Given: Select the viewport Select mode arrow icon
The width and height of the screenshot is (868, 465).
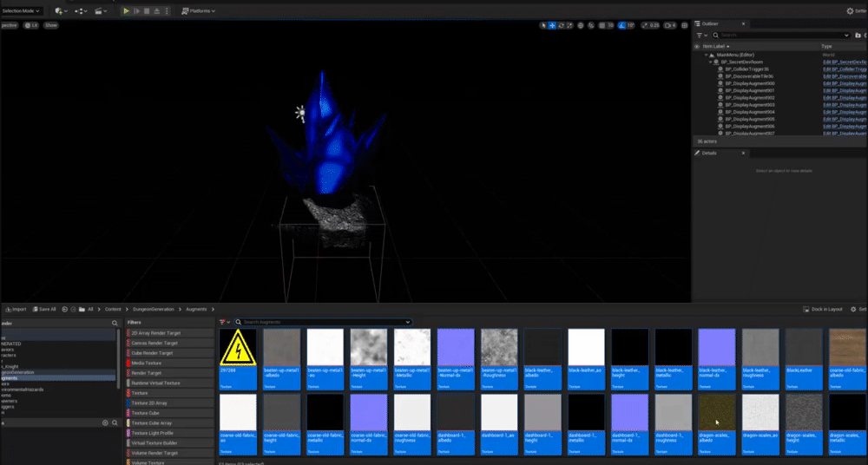Looking at the screenshot, I should pyautogui.click(x=543, y=25).
